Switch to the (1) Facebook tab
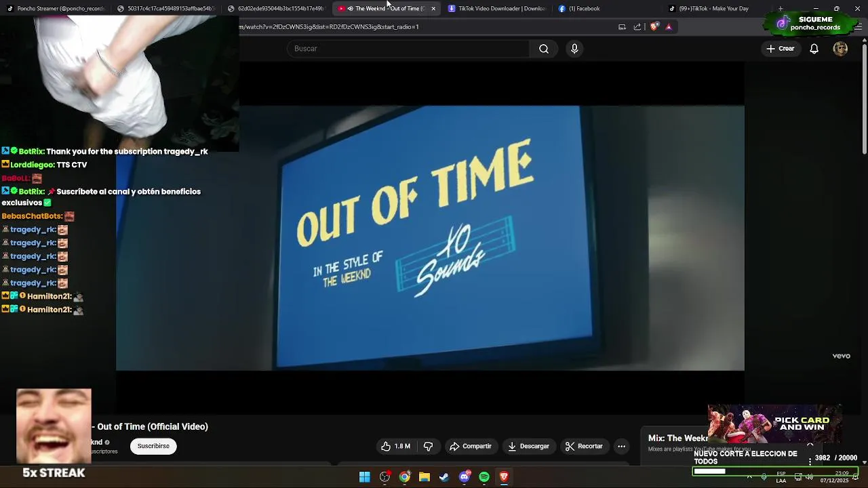Image resolution: width=868 pixels, height=488 pixels. click(608, 9)
